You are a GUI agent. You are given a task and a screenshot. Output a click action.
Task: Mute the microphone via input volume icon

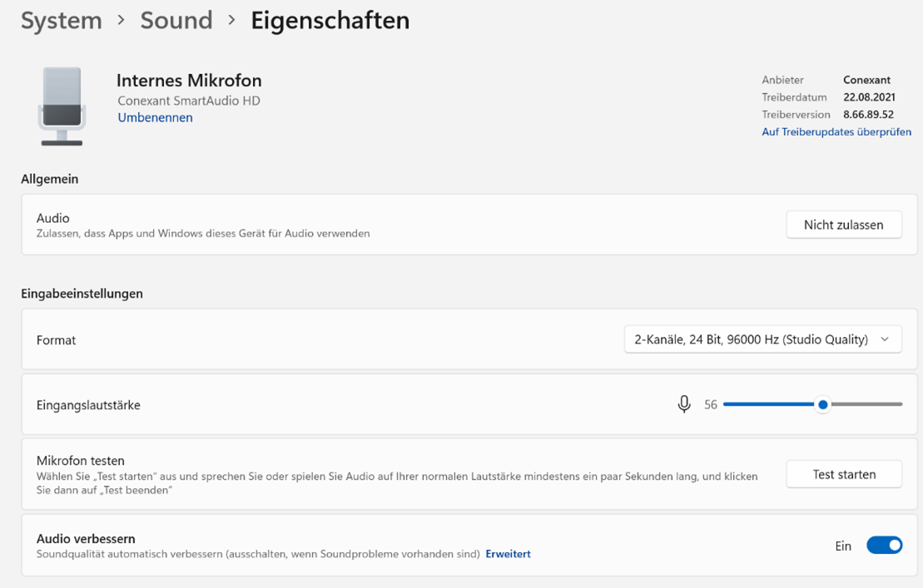point(684,404)
